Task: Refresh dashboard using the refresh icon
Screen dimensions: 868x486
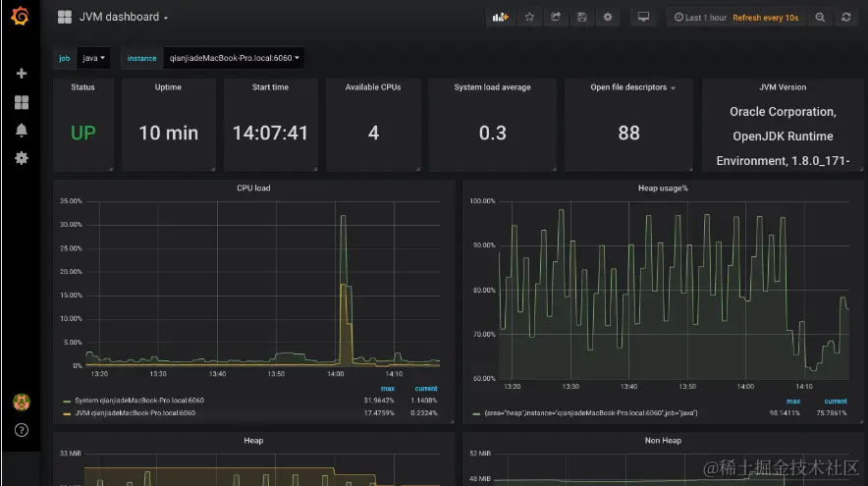Action: 846,17
